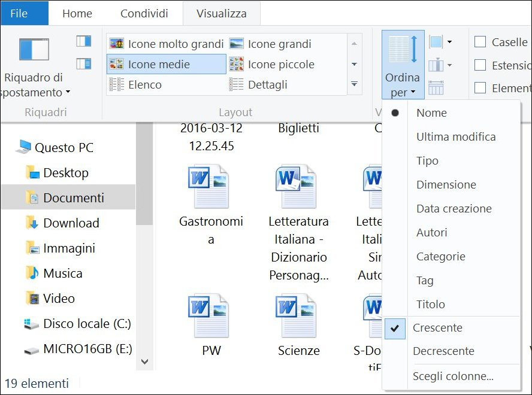The height and width of the screenshot is (395, 532).
Task: Open the Ordina per dropdown
Action: pyautogui.click(x=403, y=84)
